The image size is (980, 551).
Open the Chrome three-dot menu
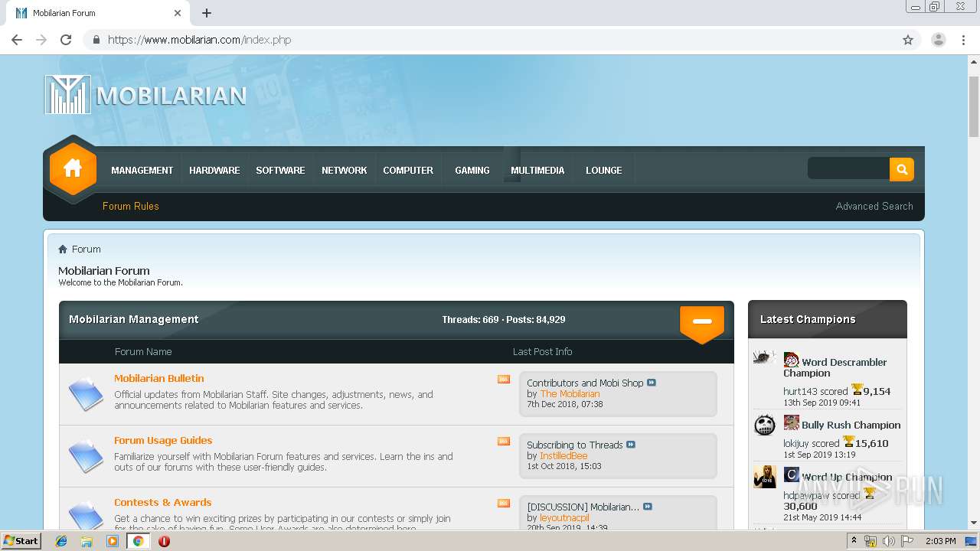963,40
